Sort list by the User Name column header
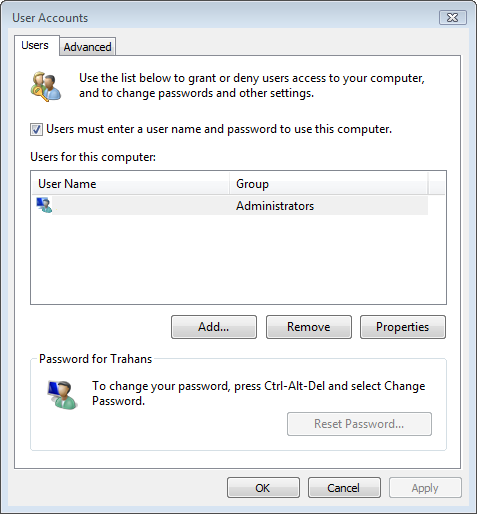This screenshot has height=514, width=477. click(131, 184)
